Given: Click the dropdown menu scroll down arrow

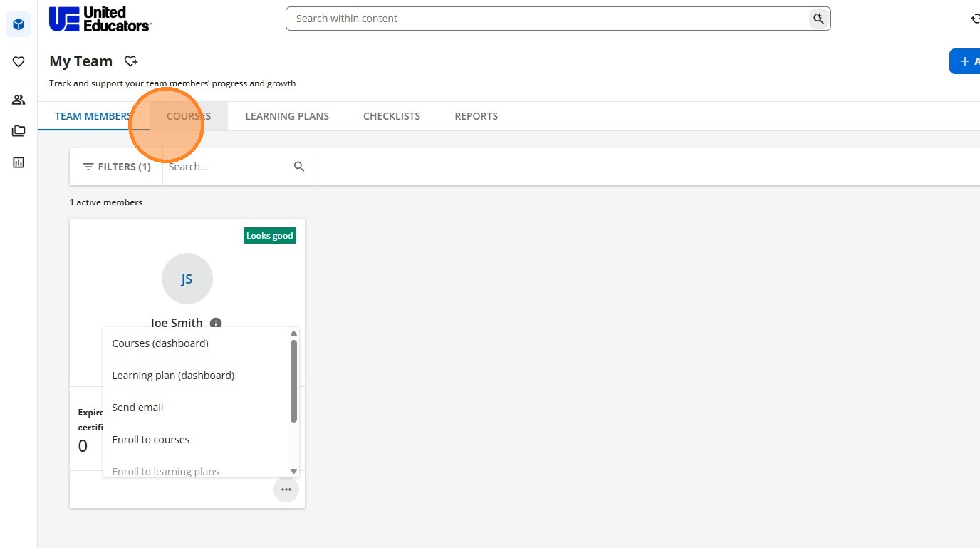Looking at the screenshot, I should tap(293, 471).
